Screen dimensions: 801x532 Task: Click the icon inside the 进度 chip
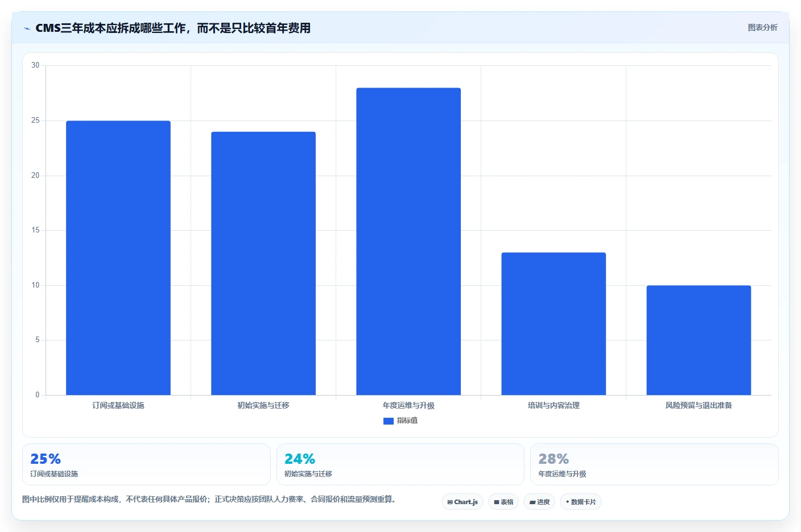coord(532,502)
